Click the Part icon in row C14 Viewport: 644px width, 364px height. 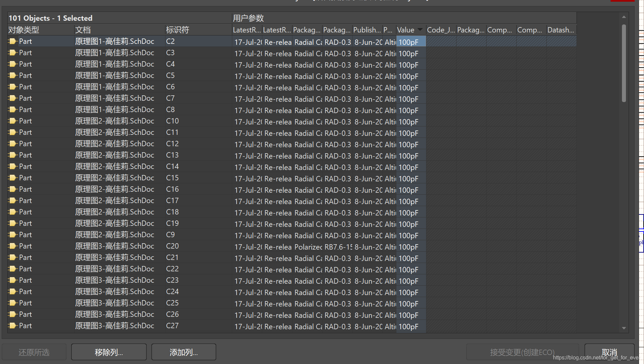[13, 167]
